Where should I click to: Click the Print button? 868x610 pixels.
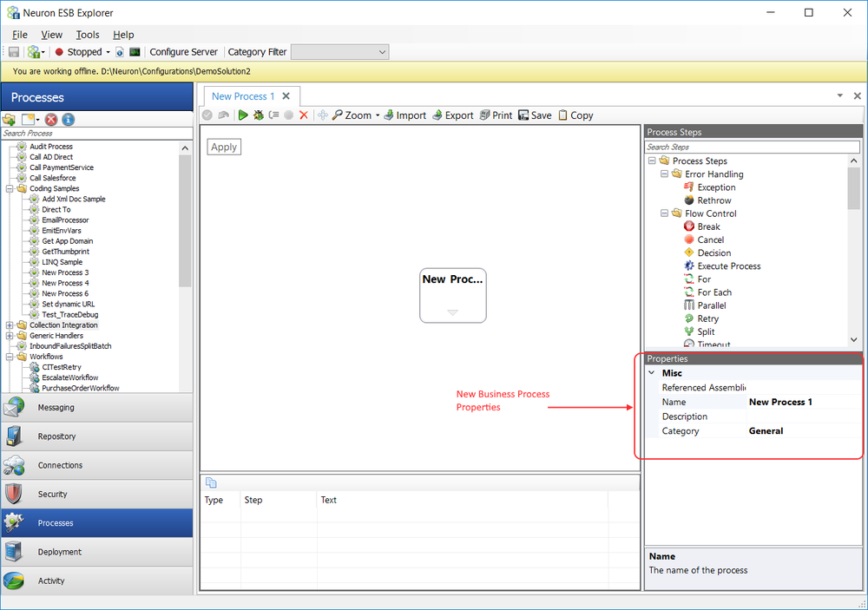click(496, 115)
